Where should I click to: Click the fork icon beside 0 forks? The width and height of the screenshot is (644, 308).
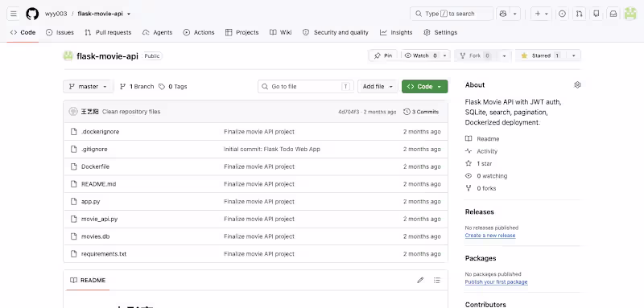click(x=469, y=188)
